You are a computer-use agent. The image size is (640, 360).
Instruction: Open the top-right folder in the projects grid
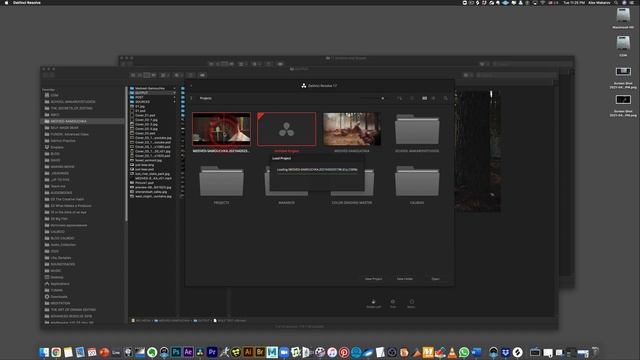(x=417, y=129)
